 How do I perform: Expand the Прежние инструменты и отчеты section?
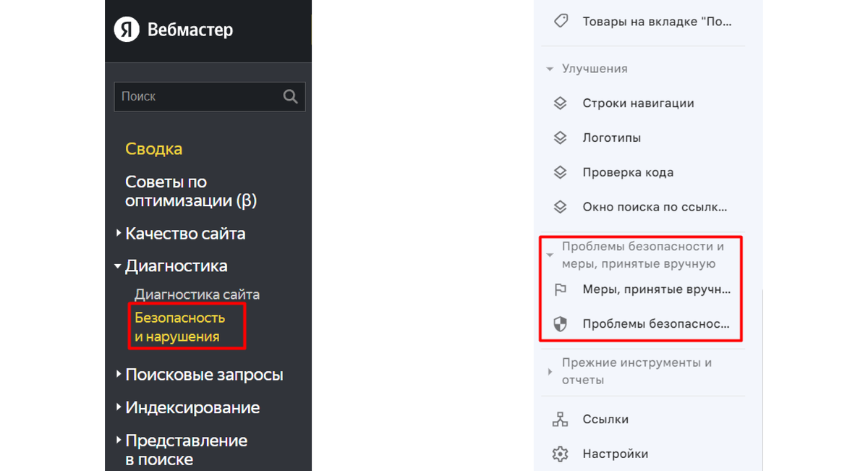(548, 370)
